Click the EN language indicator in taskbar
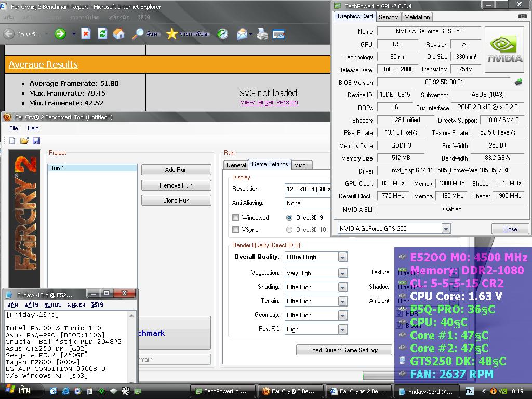 (x=469, y=392)
